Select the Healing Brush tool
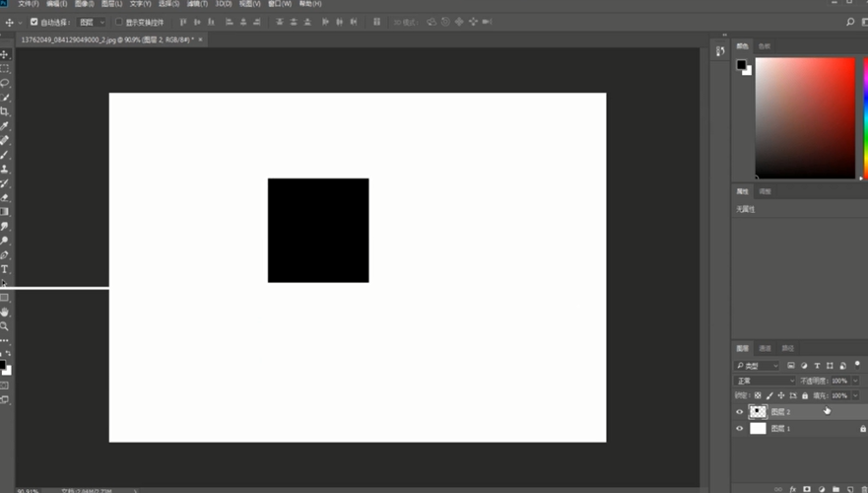Screen dimensions: 868x493 4,140
